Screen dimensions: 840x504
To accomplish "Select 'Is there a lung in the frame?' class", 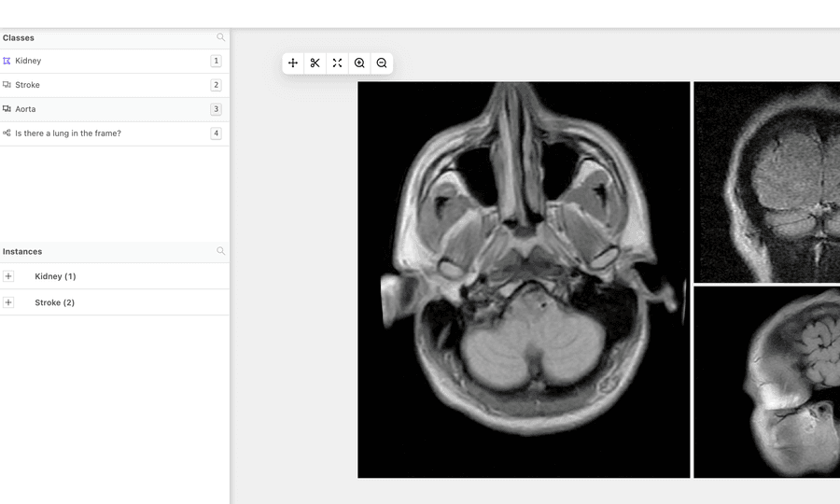I will [115, 133].
